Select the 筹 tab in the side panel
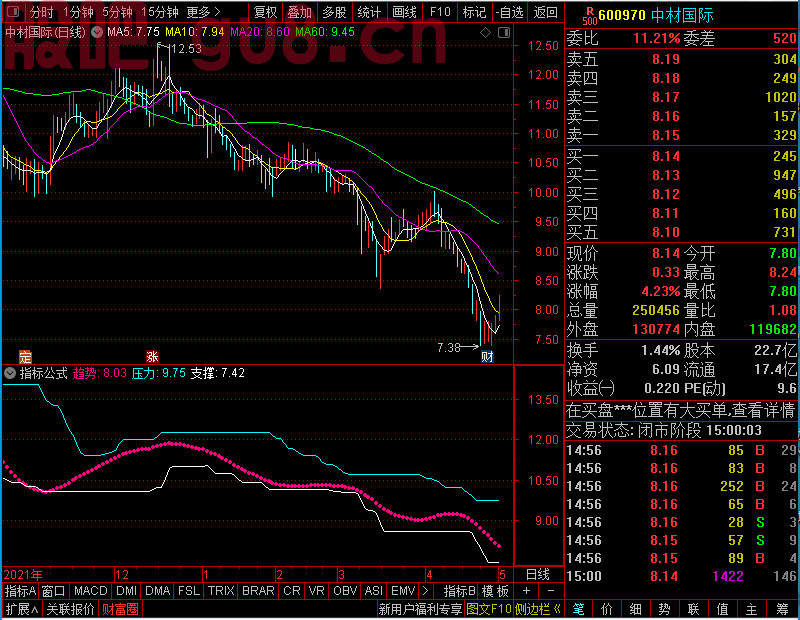This screenshot has width=800, height=620. pos(783,609)
